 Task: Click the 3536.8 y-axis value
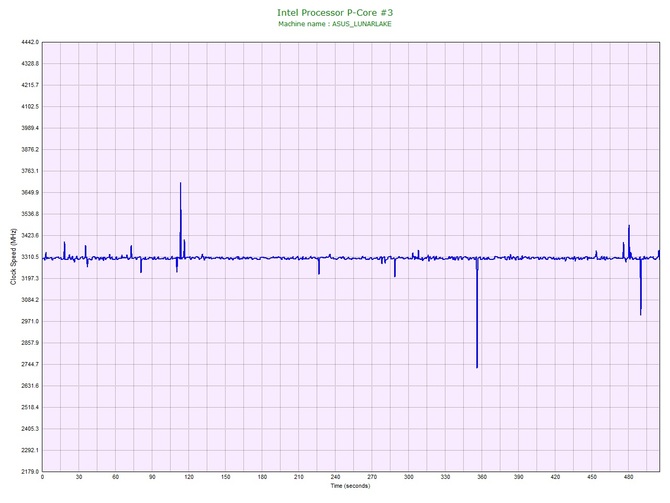[x=30, y=214]
